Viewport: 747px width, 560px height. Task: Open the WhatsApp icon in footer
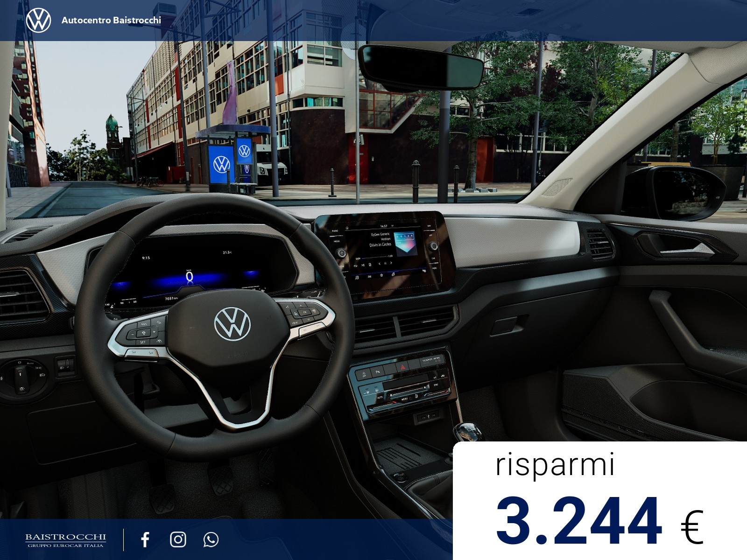click(211, 539)
